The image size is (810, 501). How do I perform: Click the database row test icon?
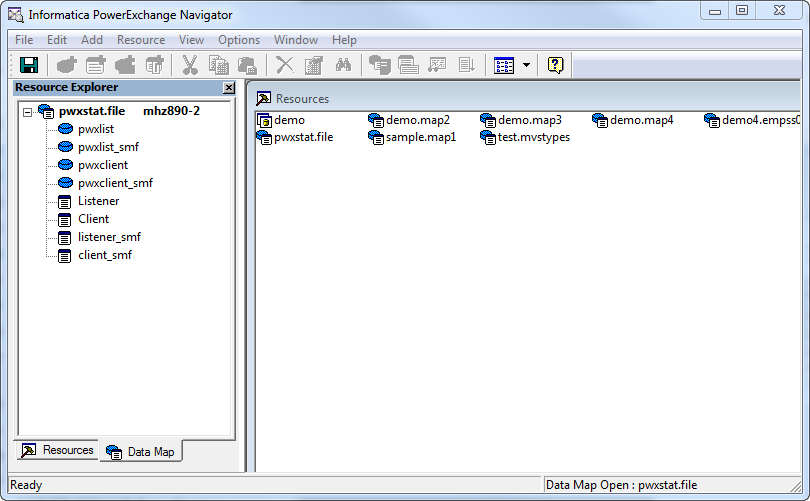point(437,65)
